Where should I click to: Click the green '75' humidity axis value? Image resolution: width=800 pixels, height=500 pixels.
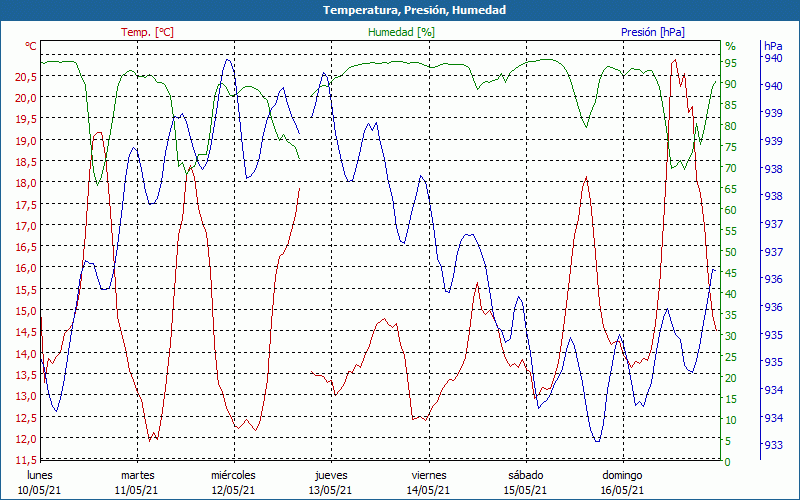[x=731, y=147]
